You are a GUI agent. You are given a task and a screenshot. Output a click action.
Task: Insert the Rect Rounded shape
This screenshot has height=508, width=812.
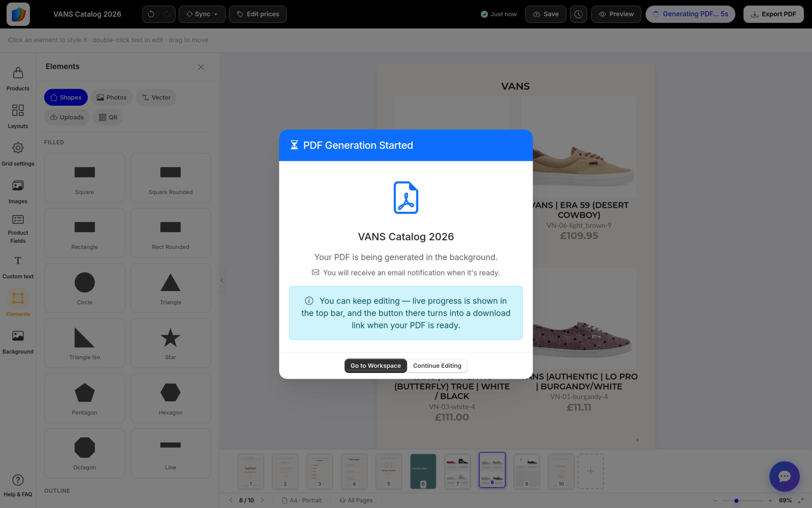171,233
